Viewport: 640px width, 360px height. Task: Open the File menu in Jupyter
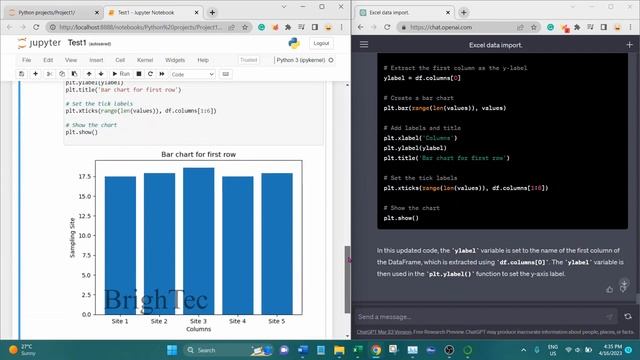pos(27,60)
